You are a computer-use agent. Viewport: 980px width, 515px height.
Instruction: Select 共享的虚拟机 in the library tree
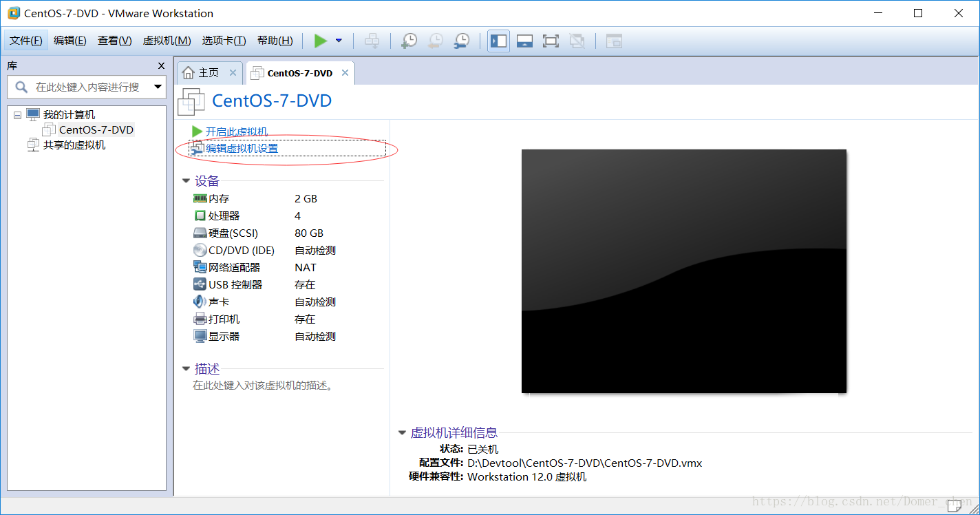pos(74,145)
